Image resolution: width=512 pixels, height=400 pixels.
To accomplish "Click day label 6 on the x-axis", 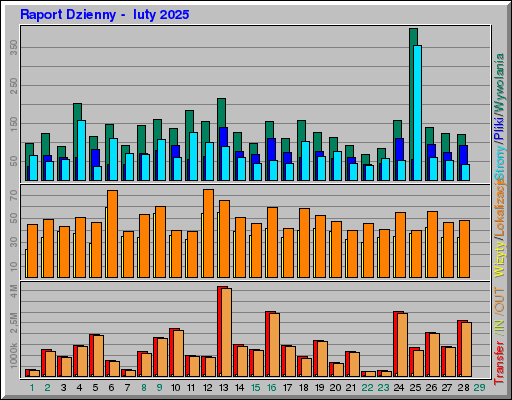I will click(x=111, y=388).
